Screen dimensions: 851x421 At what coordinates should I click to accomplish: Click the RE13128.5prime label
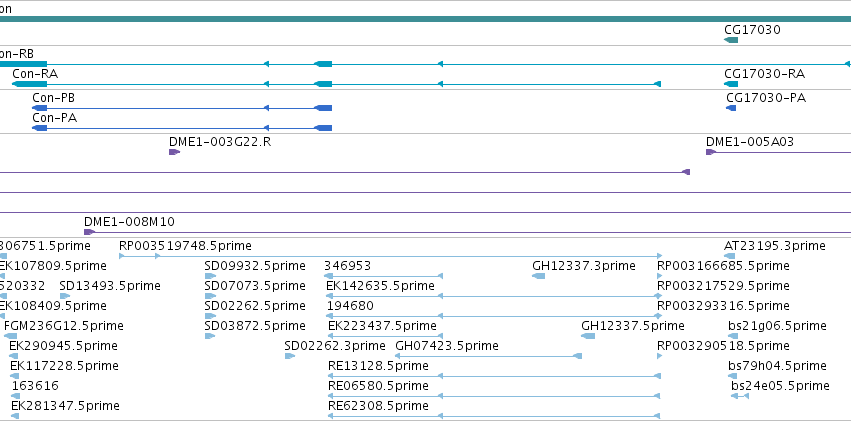378,366
